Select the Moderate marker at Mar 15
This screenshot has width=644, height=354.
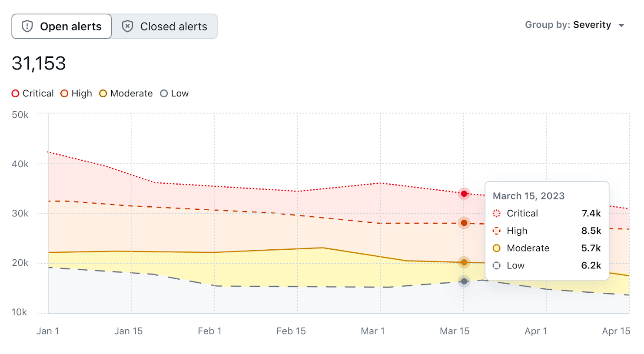464,262
